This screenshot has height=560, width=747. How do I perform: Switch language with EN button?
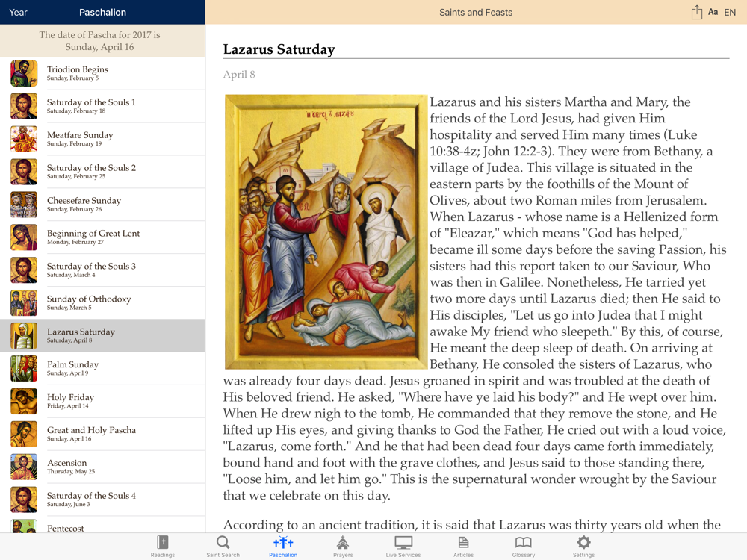coord(730,13)
